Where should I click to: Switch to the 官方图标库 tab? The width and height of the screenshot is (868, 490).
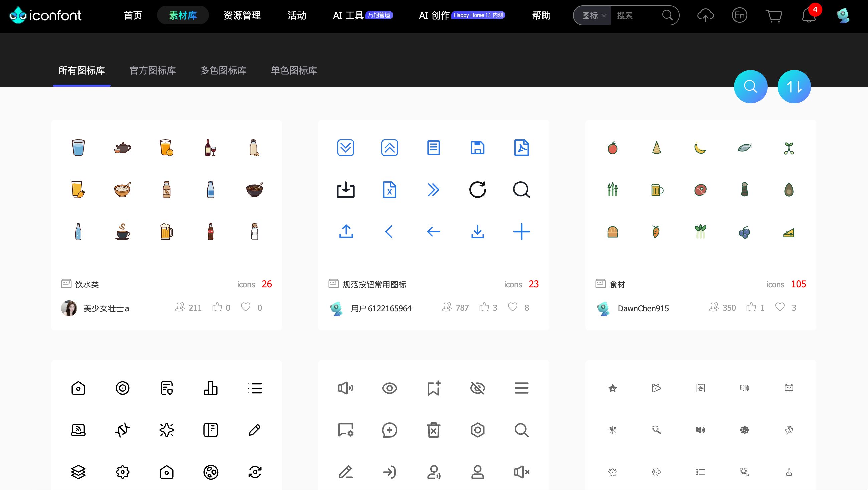point(153,70)
